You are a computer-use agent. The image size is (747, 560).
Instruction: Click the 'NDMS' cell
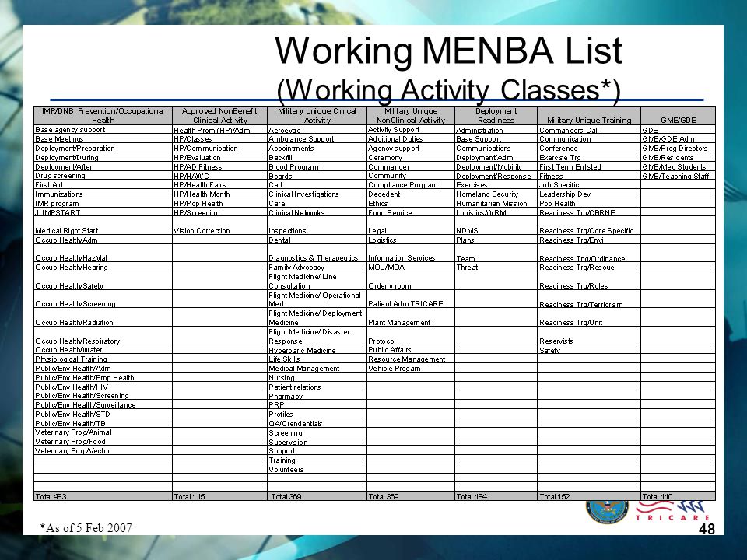pos(496,226)
